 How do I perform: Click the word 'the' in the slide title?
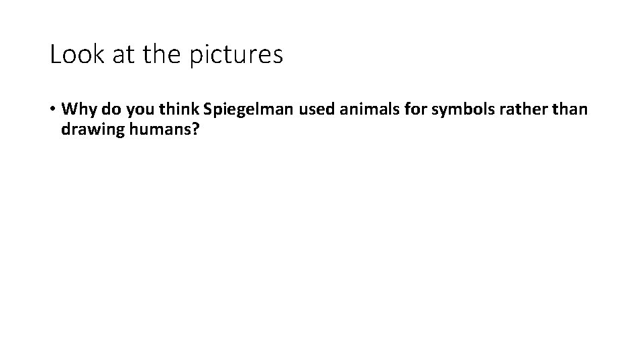coord(162,54)
